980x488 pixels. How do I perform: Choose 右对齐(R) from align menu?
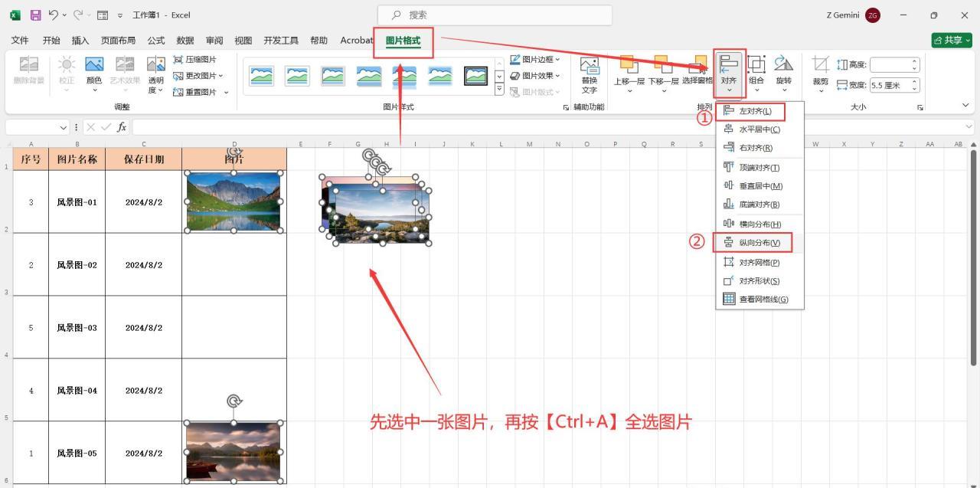759,148
